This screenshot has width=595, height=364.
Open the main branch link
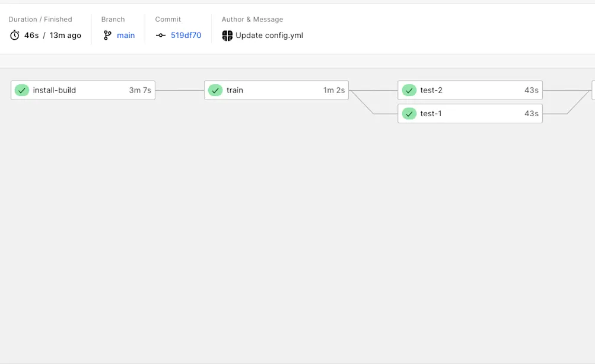[x=125, y=35]
